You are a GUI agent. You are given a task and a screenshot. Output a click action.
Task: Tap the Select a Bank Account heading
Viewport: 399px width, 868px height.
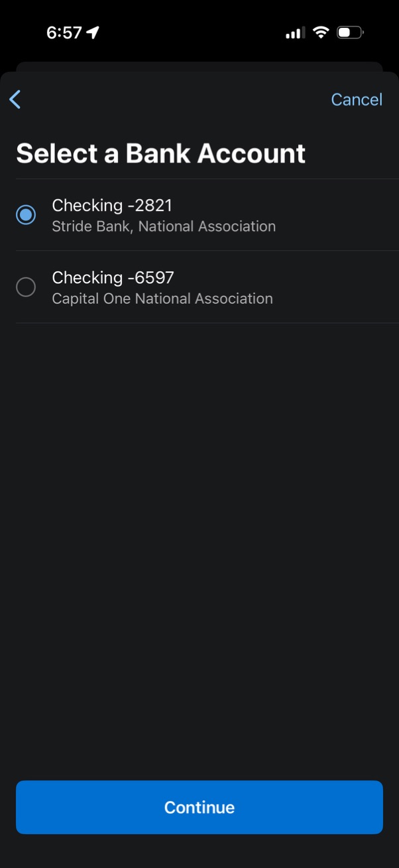(160, 153)
